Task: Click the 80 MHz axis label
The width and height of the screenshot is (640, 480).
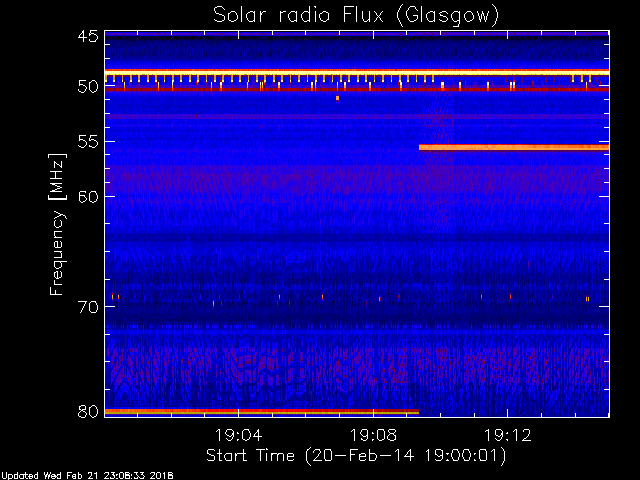Action: tap(88, 411)
